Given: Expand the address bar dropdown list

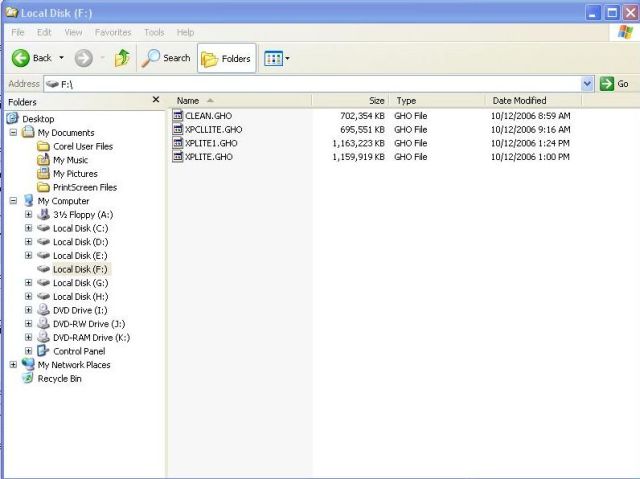Looking at the screenshot, I should 587,84.
